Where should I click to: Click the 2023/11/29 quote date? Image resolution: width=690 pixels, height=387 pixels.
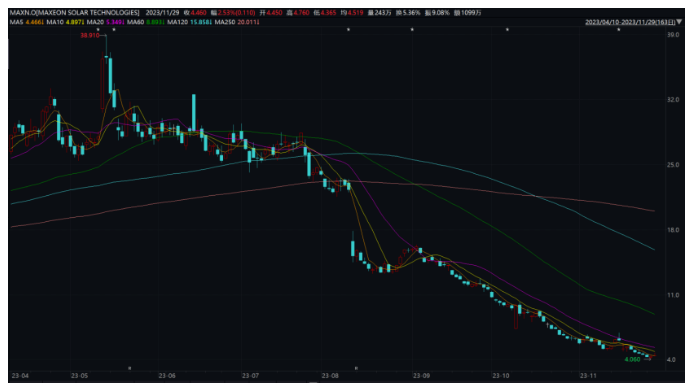click(162, 12)
